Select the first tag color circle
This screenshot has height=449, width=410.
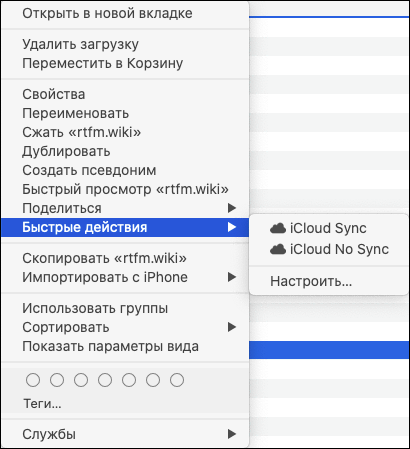point(33,380)
